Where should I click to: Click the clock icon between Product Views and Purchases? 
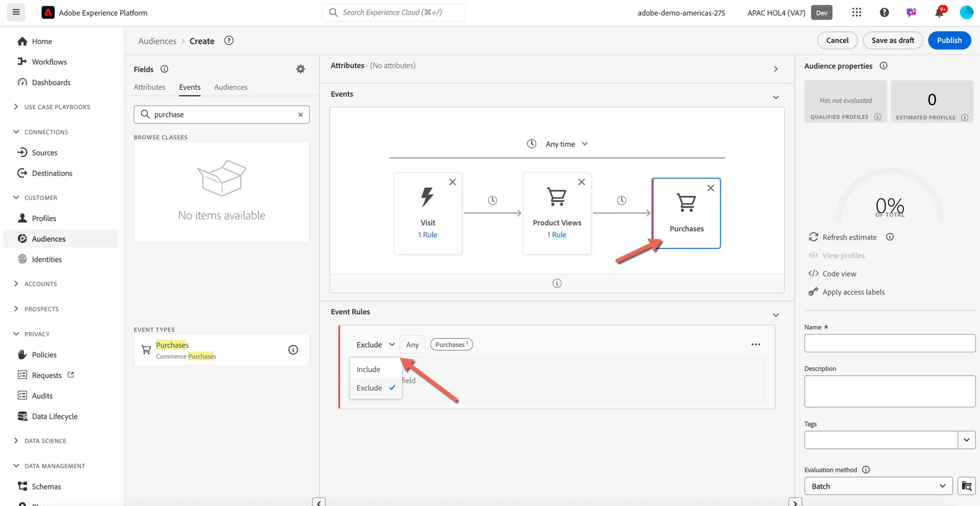click(x=622, y=200)
